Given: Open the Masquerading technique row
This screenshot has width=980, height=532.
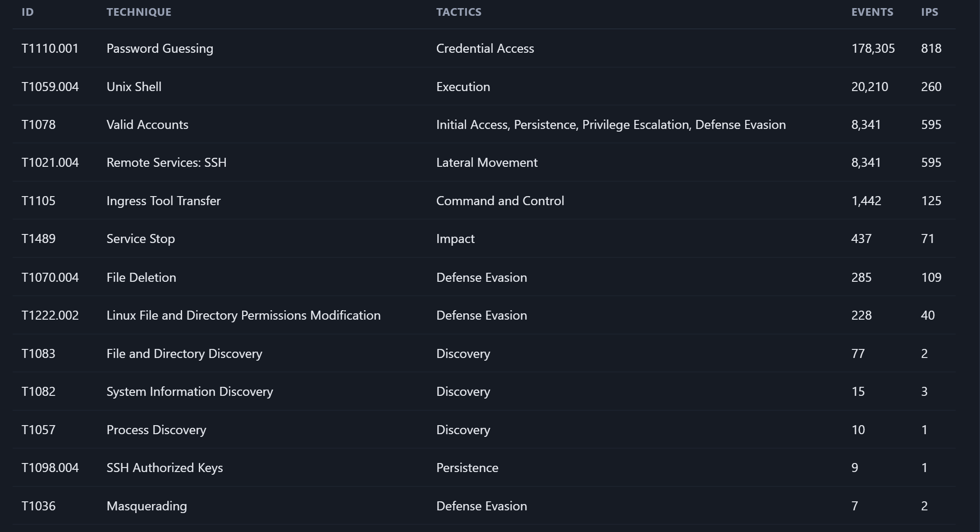Looking at the screenshot, I should [484, 505].
